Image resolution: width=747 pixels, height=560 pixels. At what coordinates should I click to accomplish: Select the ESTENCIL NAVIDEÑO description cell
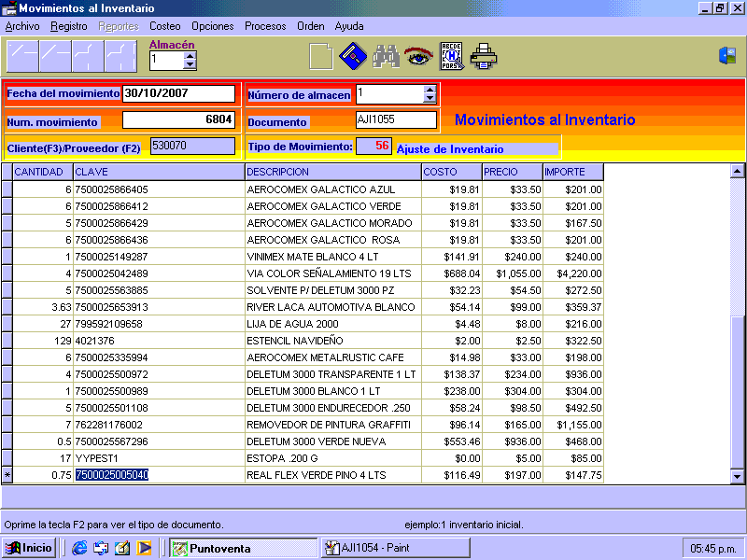pyautogui.click(x=332, y=341)
